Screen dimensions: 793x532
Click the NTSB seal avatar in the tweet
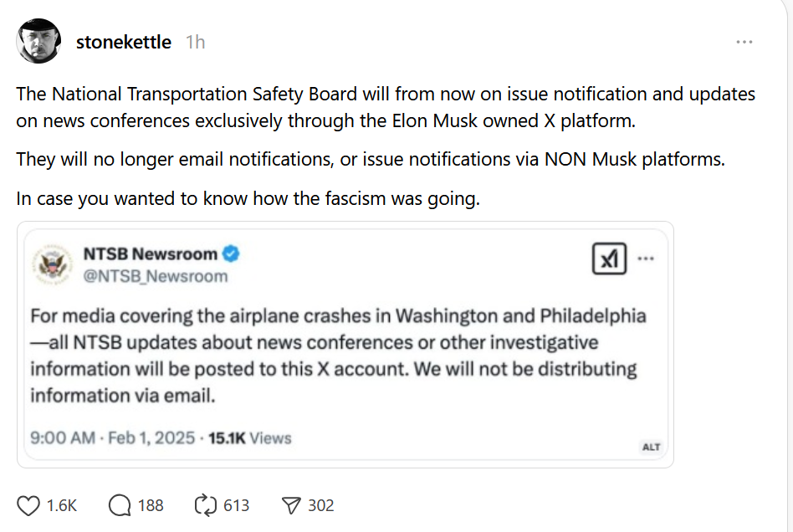pyautogui.click(x=53, y=264)
